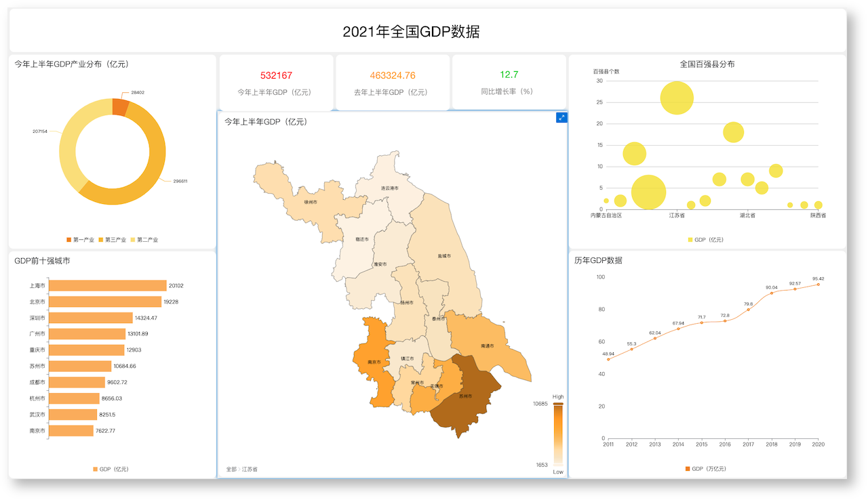
Task: Click the 28402 first-industry donut segment
Action: [x=121, y=107]
